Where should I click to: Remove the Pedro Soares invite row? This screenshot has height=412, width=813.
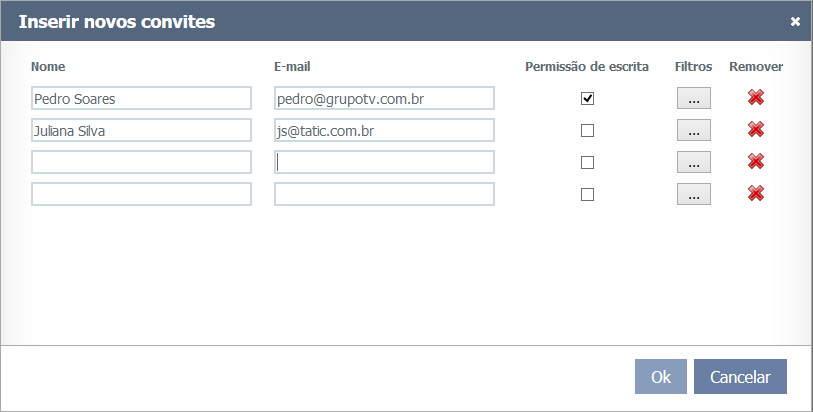pyautogui.click(x=756, y=98)
